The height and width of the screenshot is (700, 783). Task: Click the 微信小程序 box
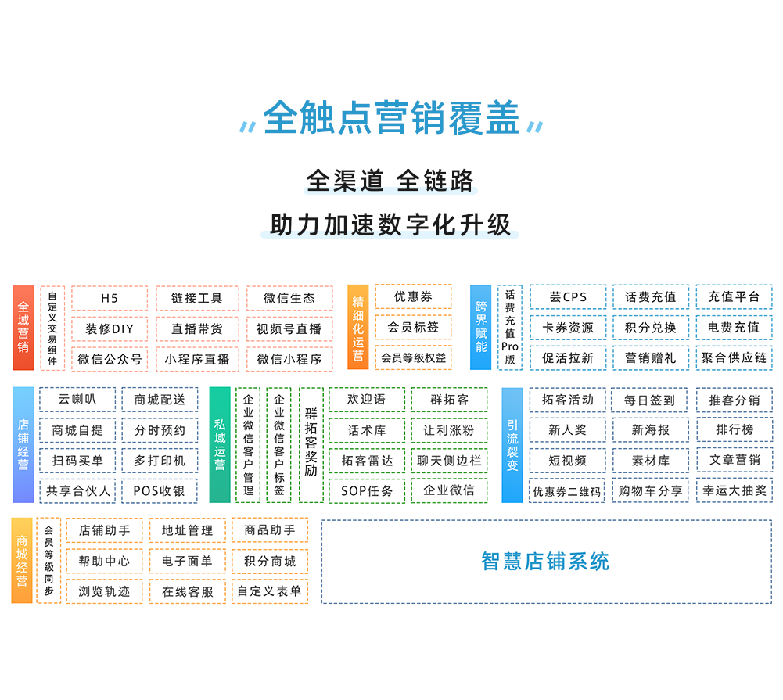[289, 360]
